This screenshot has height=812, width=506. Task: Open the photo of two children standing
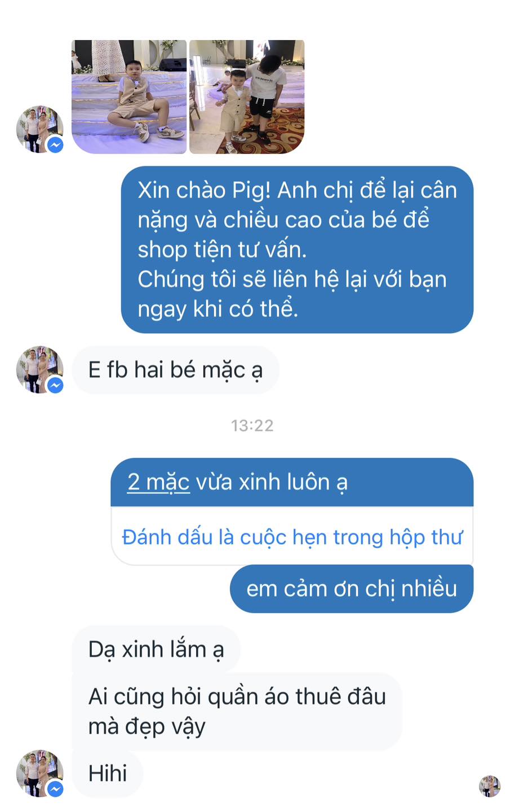[x=247, y=97]
